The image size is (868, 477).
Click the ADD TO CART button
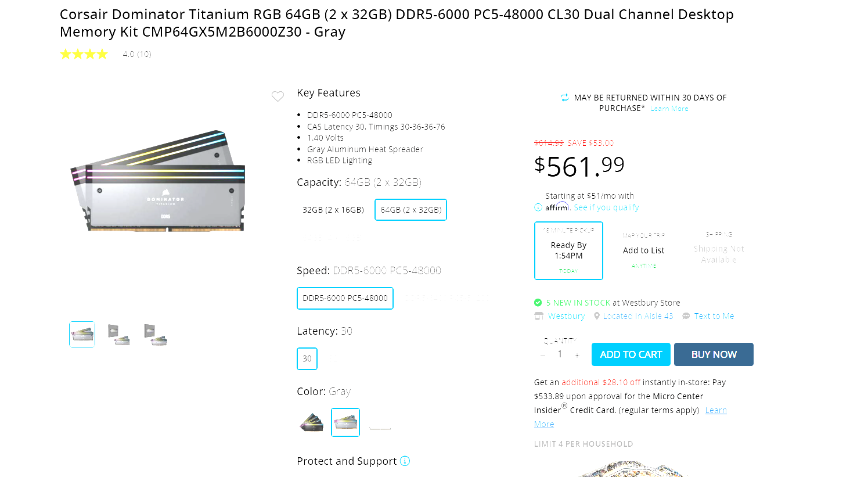[631, 354]
